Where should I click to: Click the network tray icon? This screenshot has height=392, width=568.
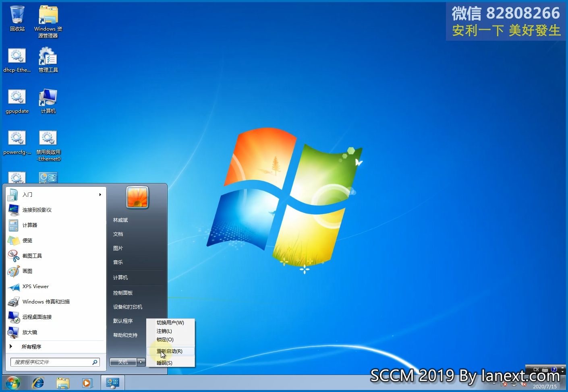point(514,383)
